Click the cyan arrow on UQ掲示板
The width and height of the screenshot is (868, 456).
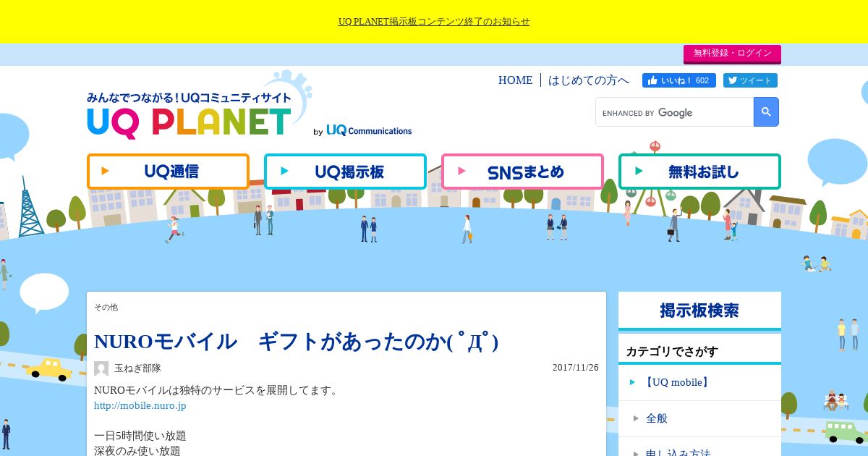(x=285, y=172)
